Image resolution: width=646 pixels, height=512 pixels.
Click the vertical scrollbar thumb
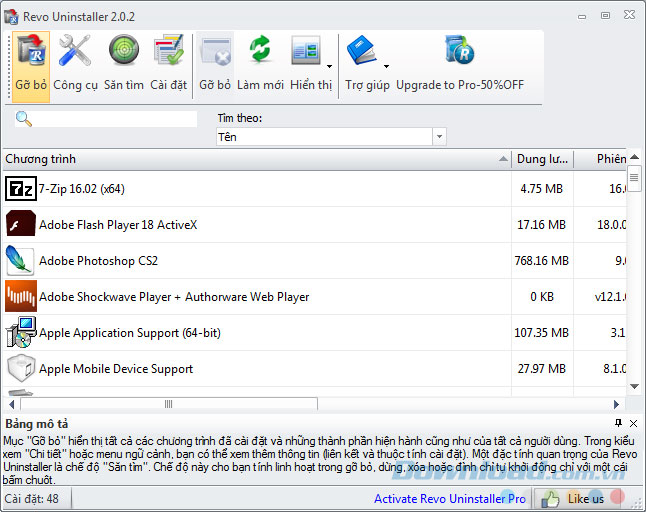click(634, 178)
